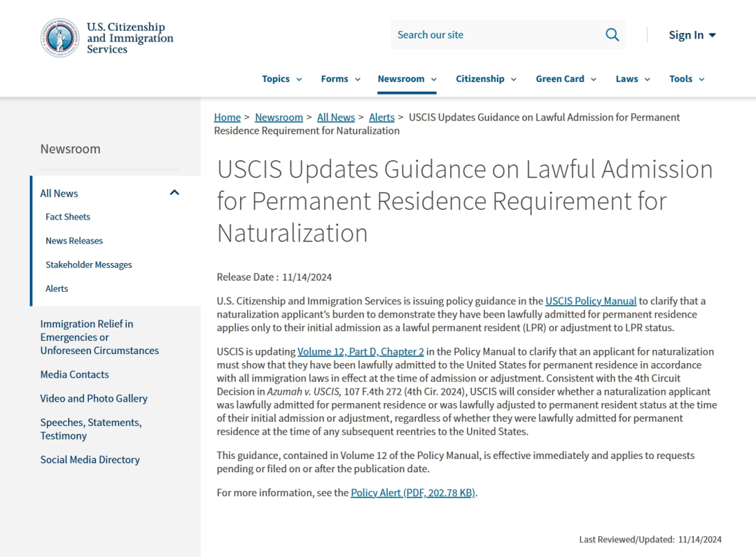Expand the Topics menu

point(282,79)
